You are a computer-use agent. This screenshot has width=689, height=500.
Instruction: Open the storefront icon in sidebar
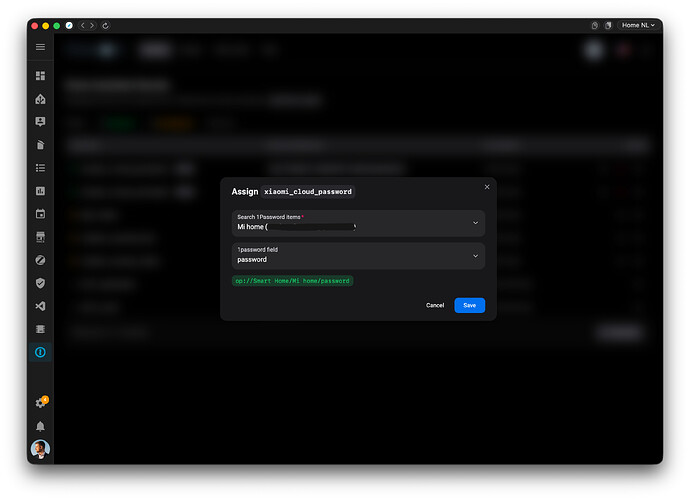point(40,237)
